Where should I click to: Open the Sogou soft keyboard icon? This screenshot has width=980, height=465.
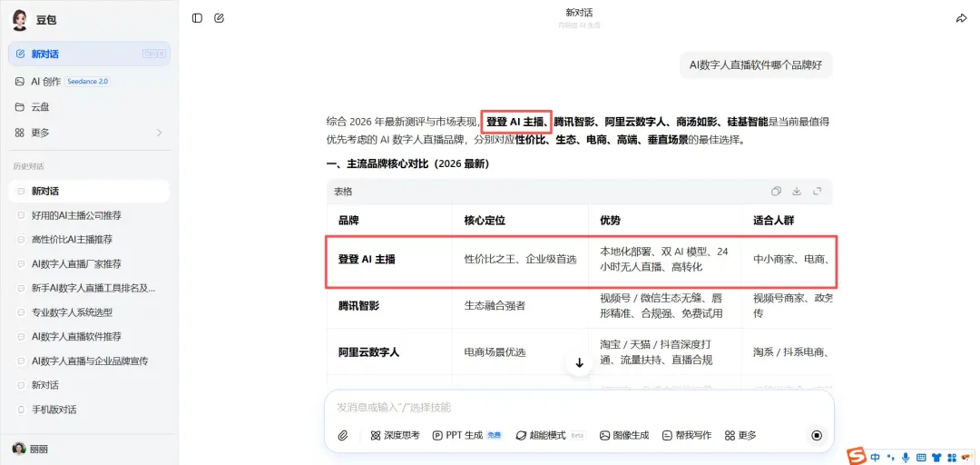click(921, 456)
